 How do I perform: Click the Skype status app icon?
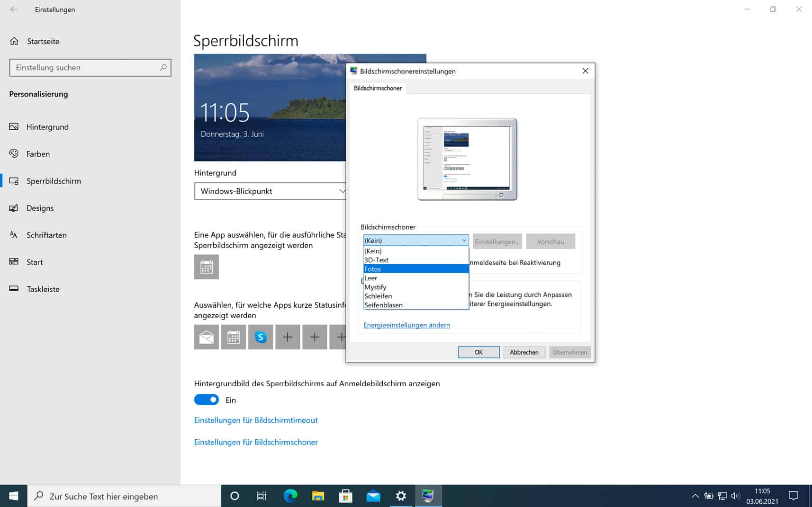coord(261,337)
